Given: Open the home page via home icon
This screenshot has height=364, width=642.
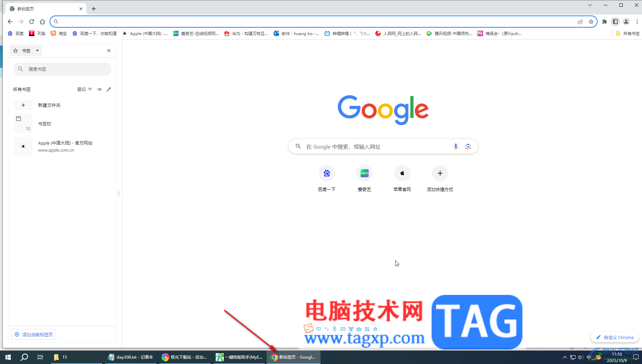Looking at the screenshot, I should (x=42, y=22).
